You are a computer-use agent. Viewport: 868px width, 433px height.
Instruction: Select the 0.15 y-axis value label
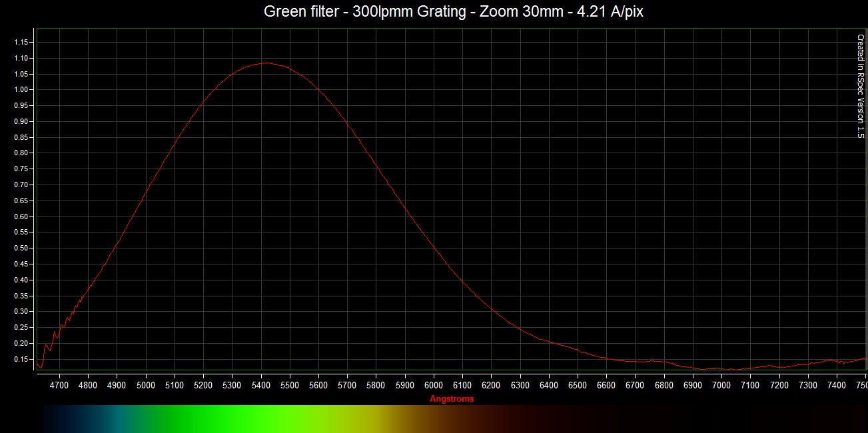(x=22, y=360)
